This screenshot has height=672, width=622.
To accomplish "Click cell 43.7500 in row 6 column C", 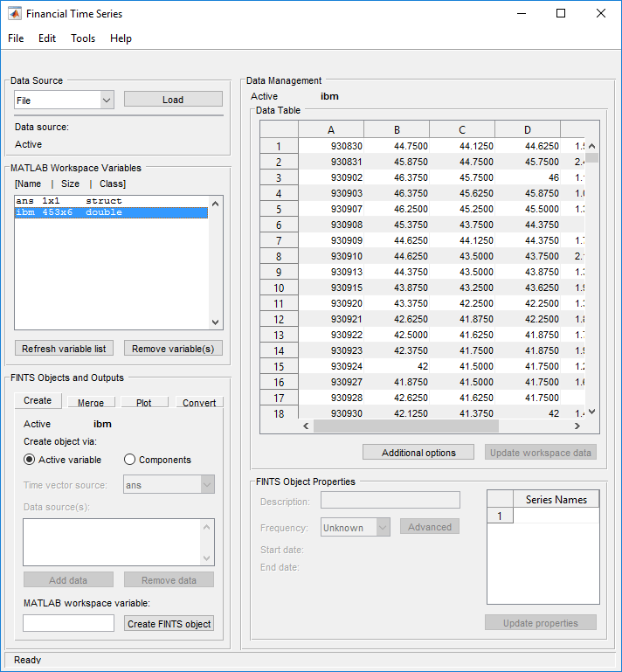I will 462,225.
